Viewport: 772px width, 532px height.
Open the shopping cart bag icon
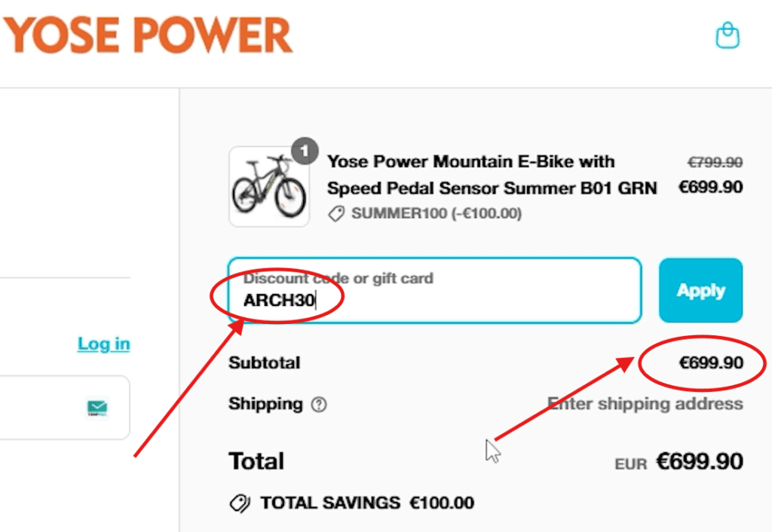tap(726, 35)
